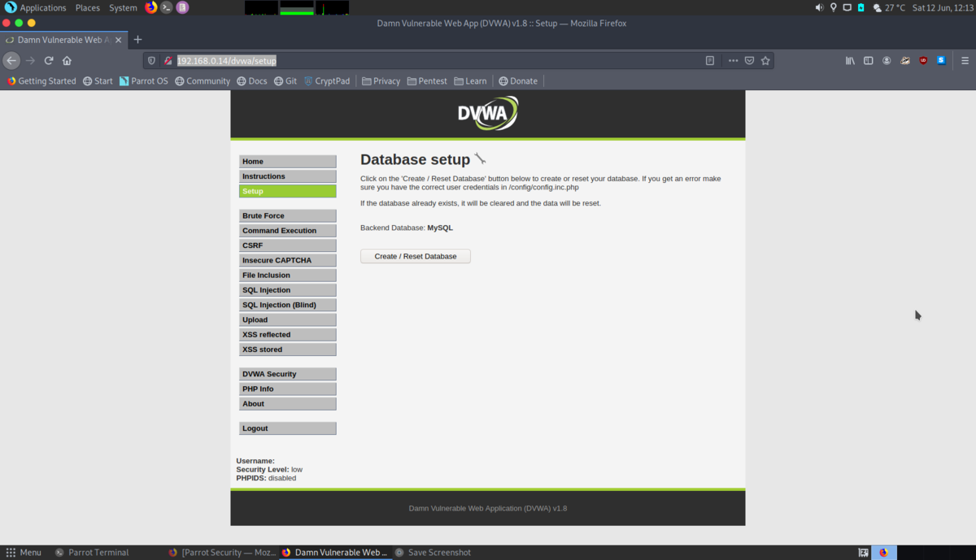Image resolution: width=976 pixels, height=560 pixels.
Task: Open the Command Execution page
Action: (x=287, y=230)
